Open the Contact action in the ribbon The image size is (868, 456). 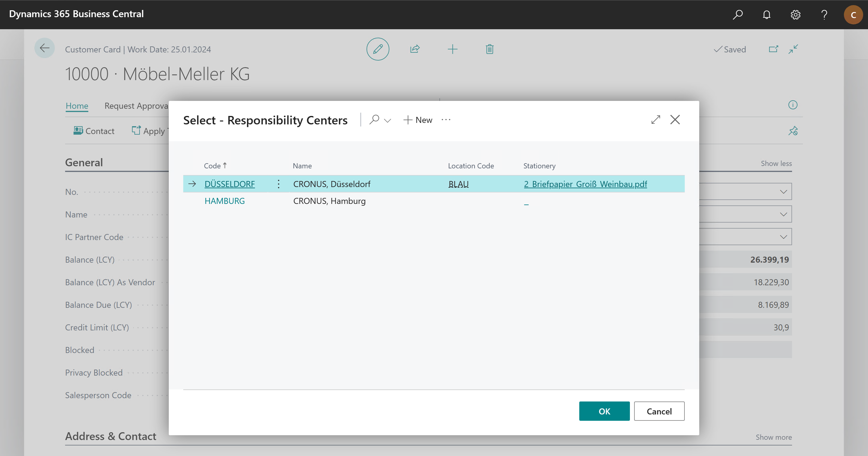click(x=94, y=131)
